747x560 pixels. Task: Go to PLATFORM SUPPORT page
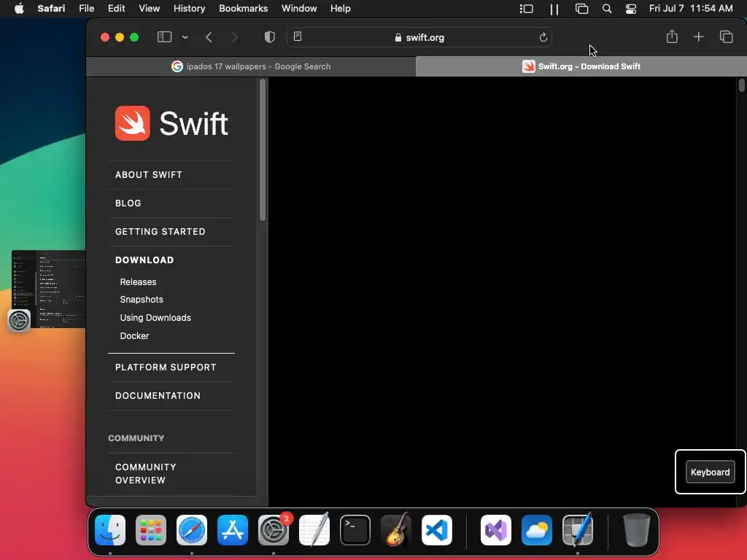pyautogui.click(x=166, y=367)
